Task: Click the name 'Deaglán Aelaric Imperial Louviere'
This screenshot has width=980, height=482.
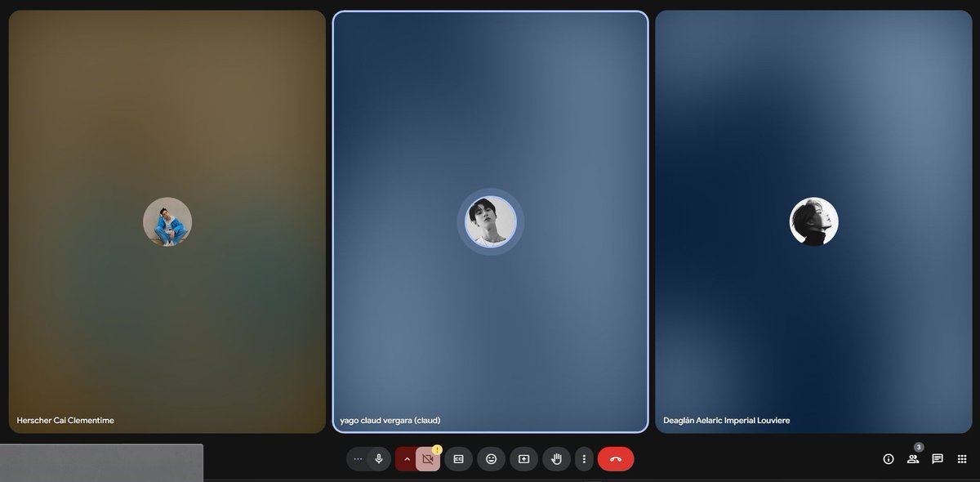Action: 727,421
